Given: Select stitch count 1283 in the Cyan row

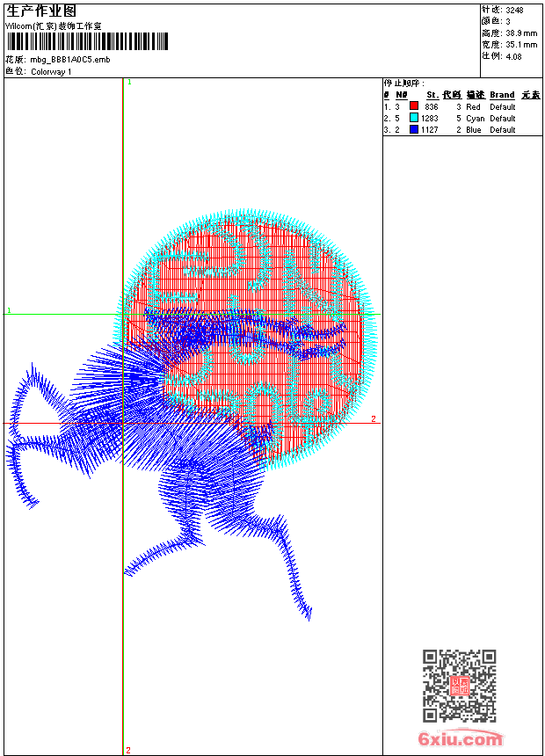Looking at the screenshot, I should tap(430, 119).
